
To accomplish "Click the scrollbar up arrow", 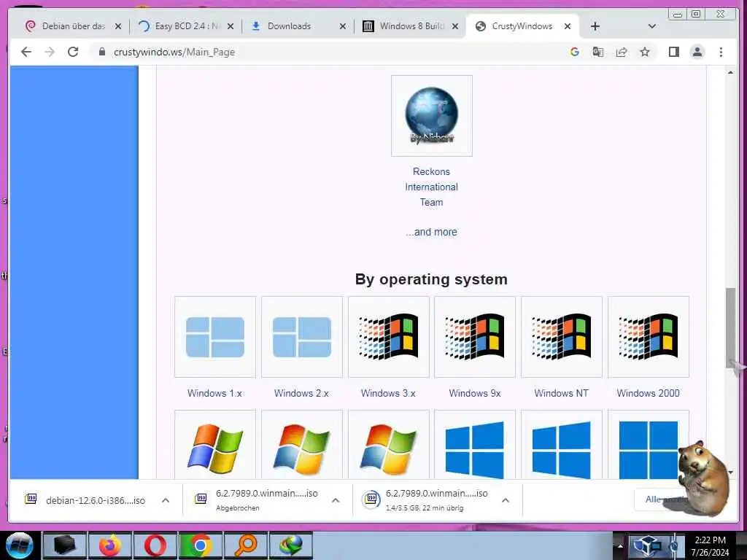I will point(730,72).
